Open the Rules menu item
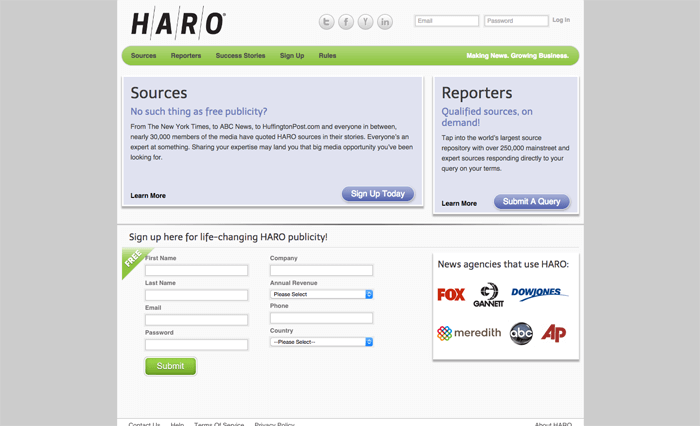Image resolution: width=700 pixels, height=426 pixels. coord(327,56)
